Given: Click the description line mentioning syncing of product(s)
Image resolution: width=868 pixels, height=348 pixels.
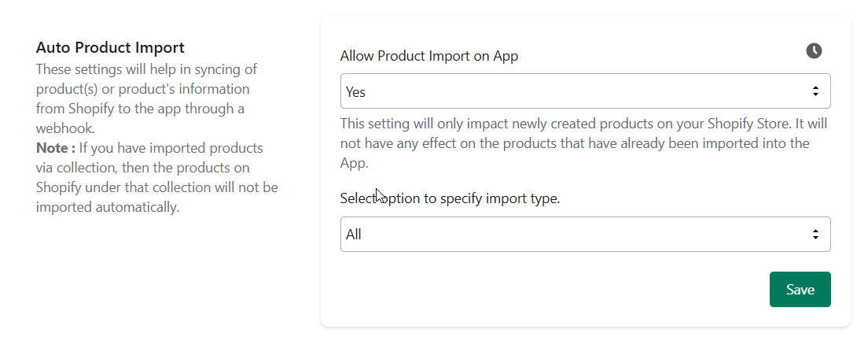Looking at the screenshot, I should pos(147,69).
